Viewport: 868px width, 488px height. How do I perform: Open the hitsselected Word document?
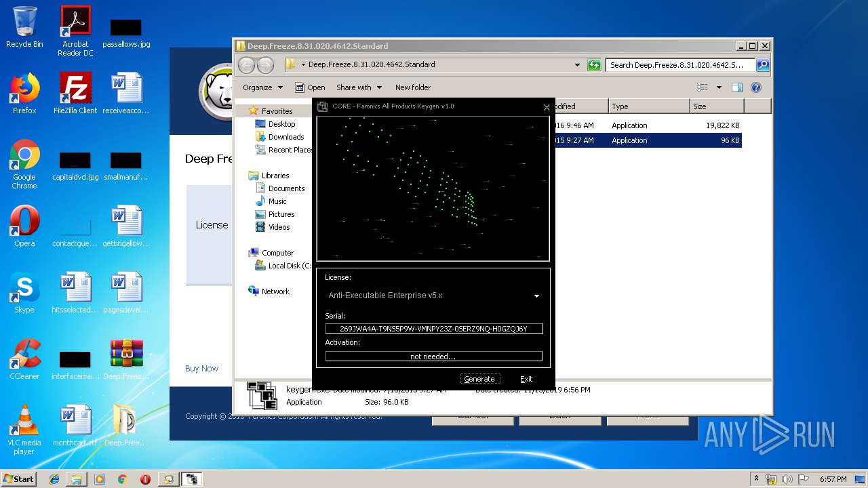tap(75, 293)
